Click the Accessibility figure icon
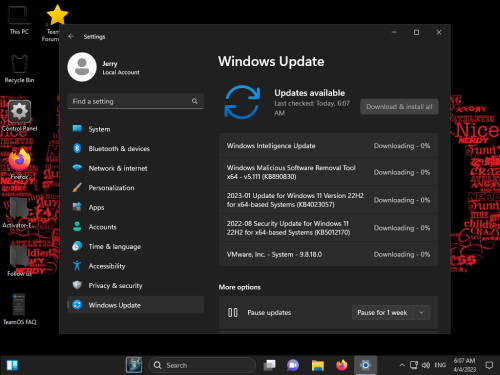The width and height of the screenshot is (500, 375). pyautogui.click(x=77, y=266)
